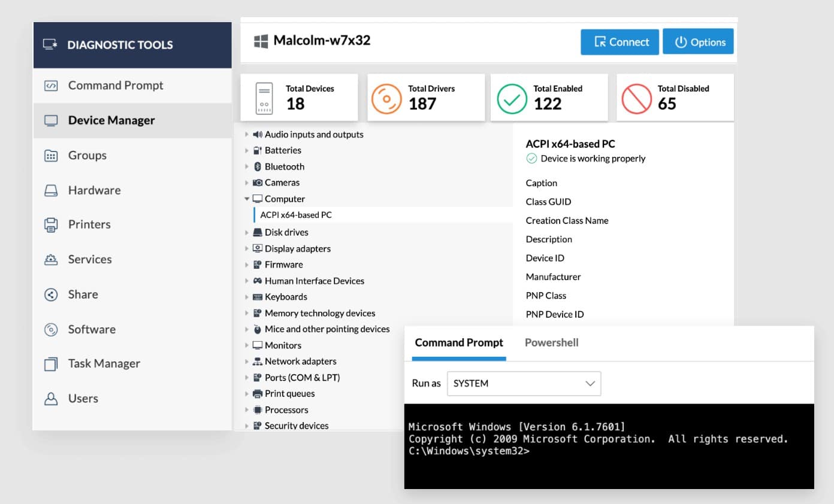Expand the Firmware tree node
Image resolution: width=834 pixels, height=504 pixels.
click(x=247, y=265)
